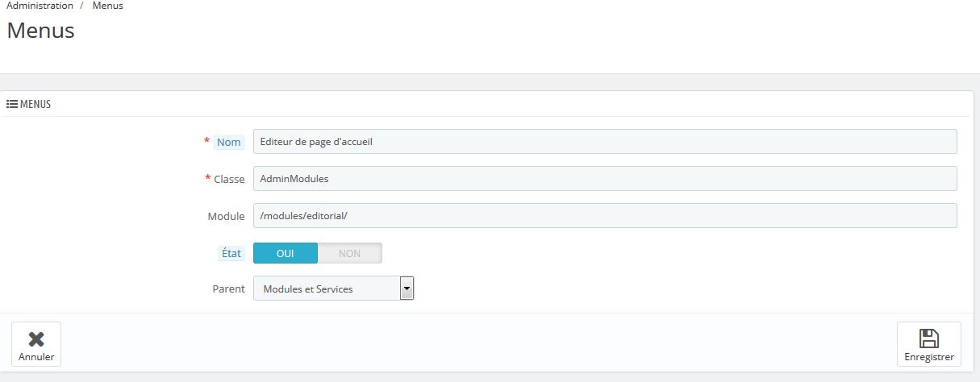Click the État label

click(x=231, y=253)
